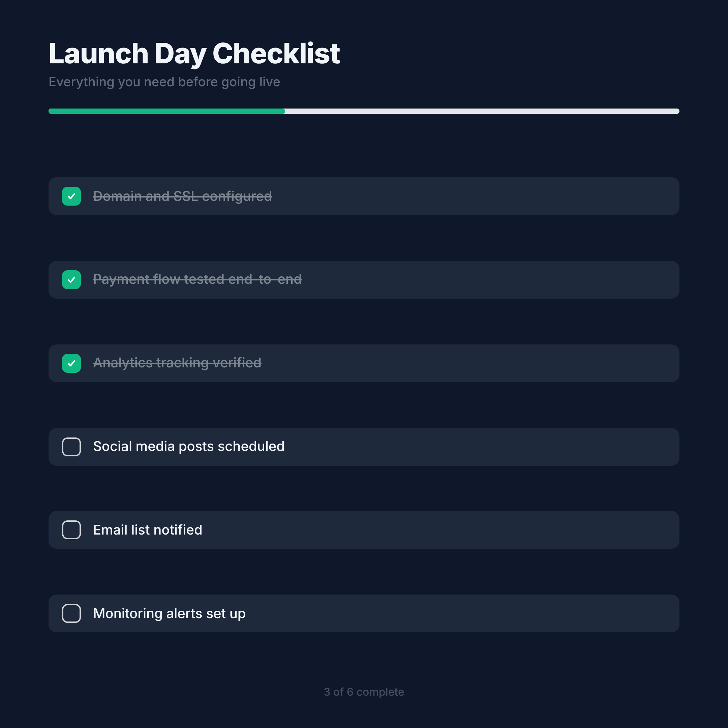Click the checkmark icon beside Payment flow tested
728x728 pixels.
click(x=71, y=280)
